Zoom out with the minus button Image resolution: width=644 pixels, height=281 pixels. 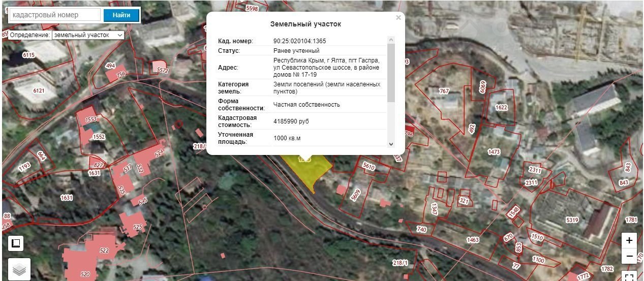coord(629,256)
